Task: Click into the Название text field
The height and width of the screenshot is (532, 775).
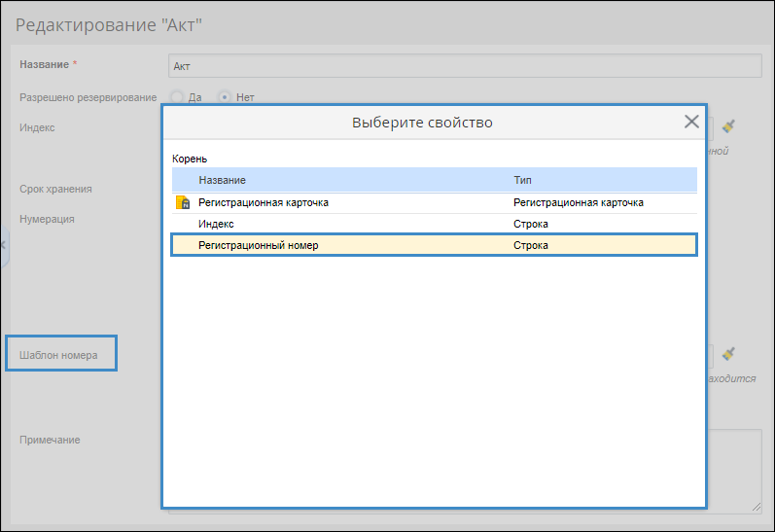Action: [464, 65]
